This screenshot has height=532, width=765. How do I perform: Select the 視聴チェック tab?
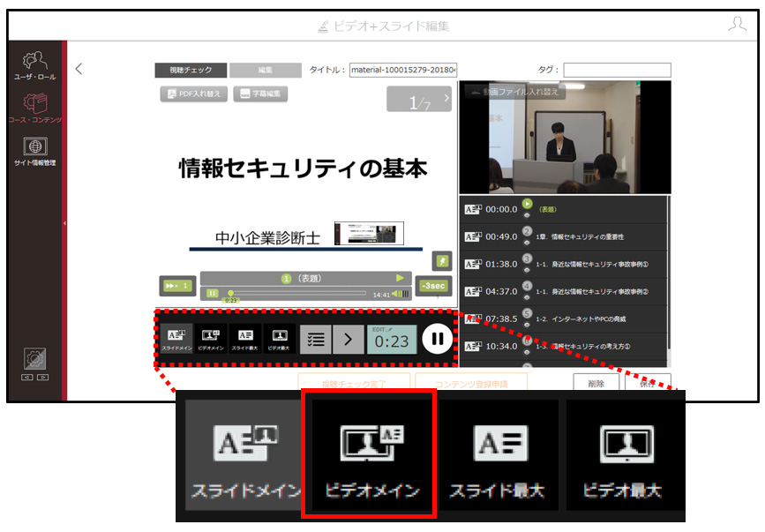click(191, 70)
